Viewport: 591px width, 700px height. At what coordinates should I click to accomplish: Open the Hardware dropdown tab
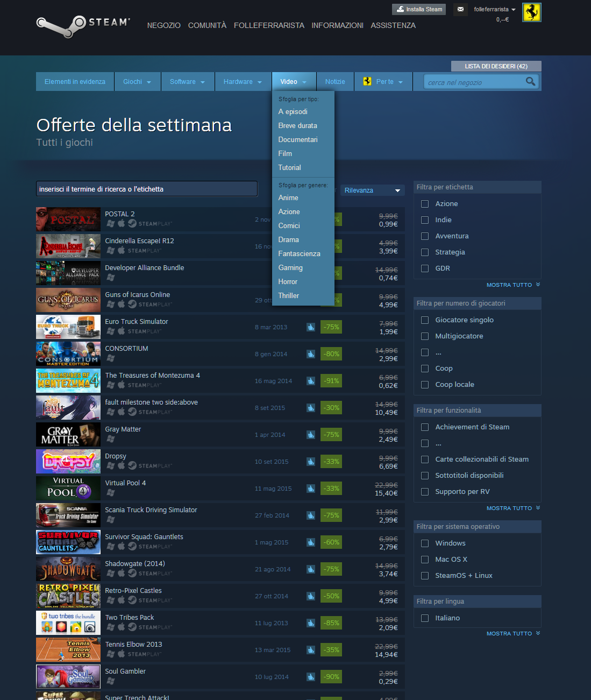243,82
